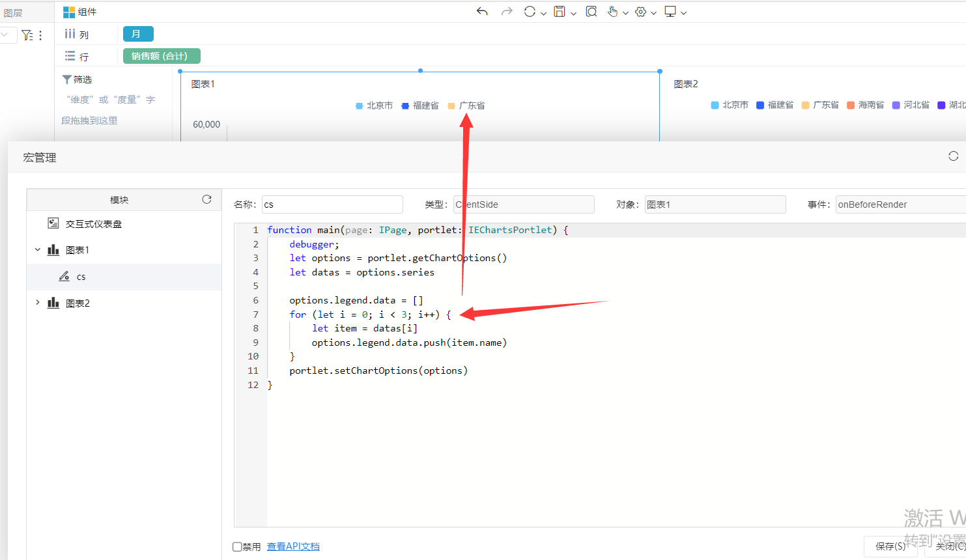Click the 销售额 (合计) row field pill
Image resolution: width=966 pixels, height=560 pixels.
tap(162, 56)
